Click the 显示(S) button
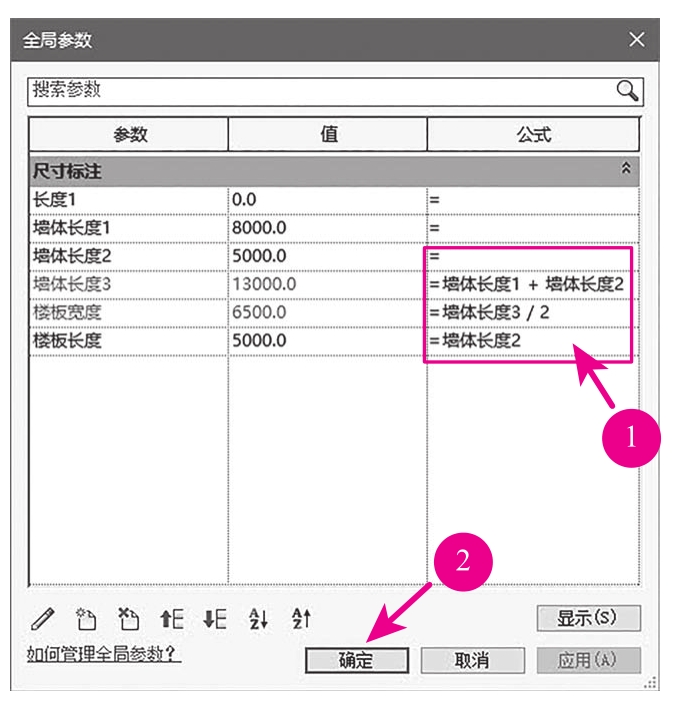 [x=587, y=618]
